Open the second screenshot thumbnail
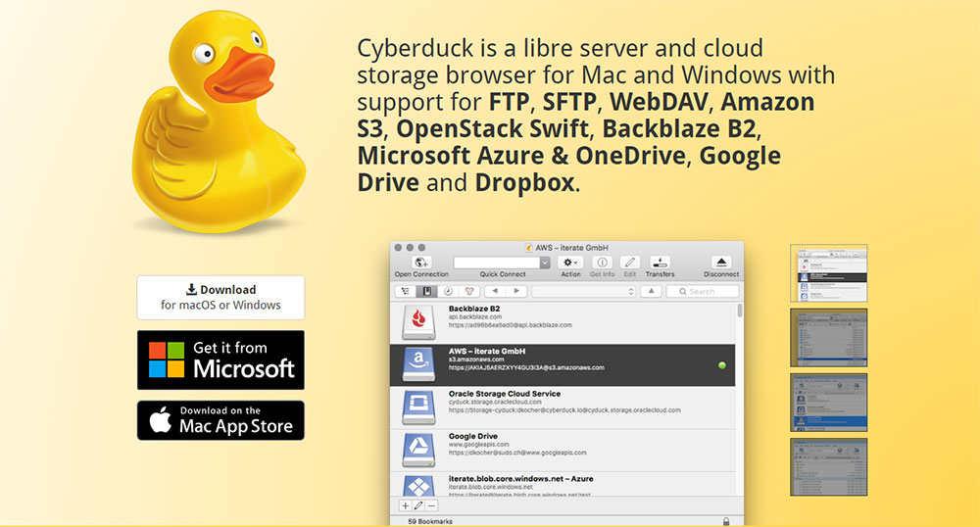The width and height of the screenshot is (980, 527). (829, 337)
